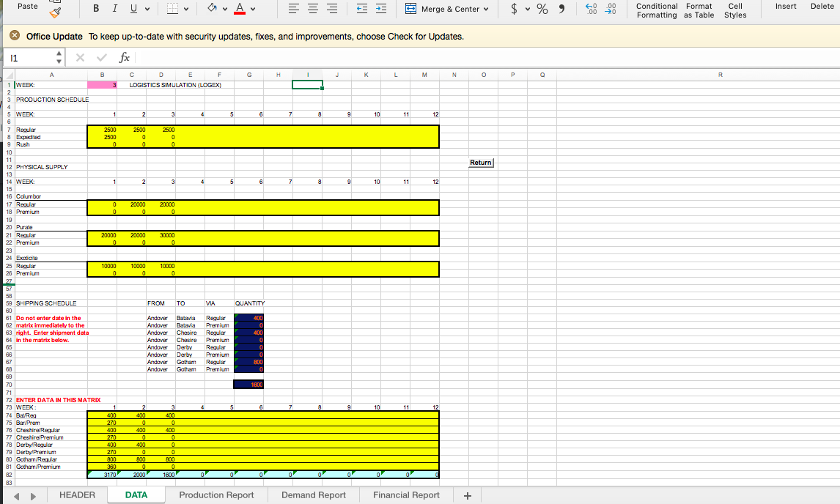Viewport: 840px width, 504px height.
Task: Cancel formula entry X icon
Action: click(81, 57)
